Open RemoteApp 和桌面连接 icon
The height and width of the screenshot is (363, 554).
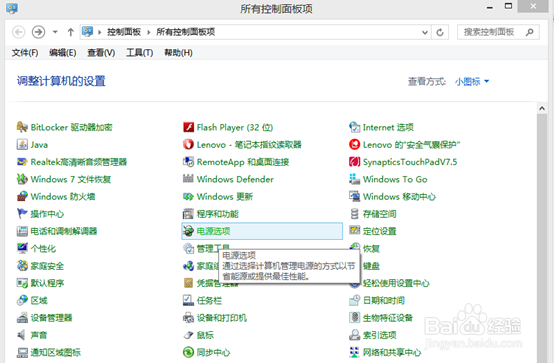click(188, 162)
